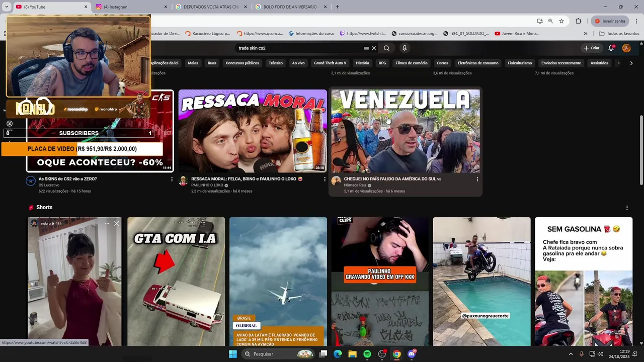The height and width of the screenshot is (362, 644).
Task: Open the on-screen keyboard icon in search box
Action: click(x=367, y=48)
